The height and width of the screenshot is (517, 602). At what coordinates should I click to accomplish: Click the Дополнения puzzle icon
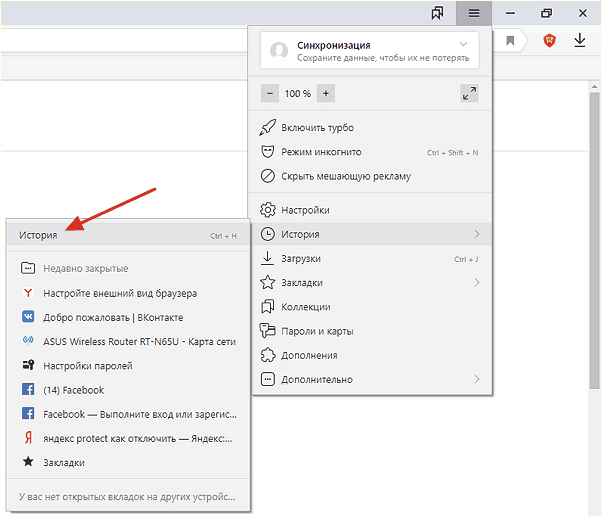[x=268, y=355]
